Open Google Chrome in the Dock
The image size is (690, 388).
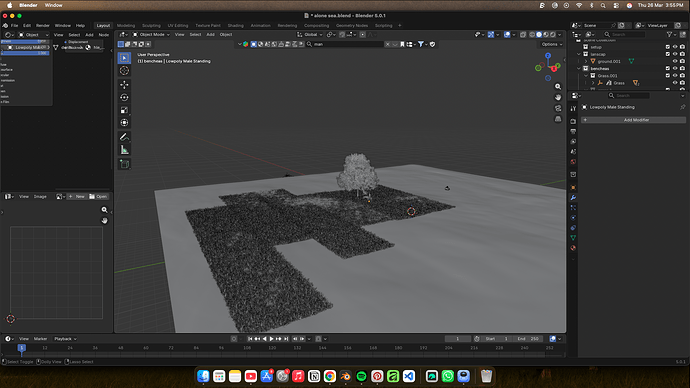[x=330, y=376]
